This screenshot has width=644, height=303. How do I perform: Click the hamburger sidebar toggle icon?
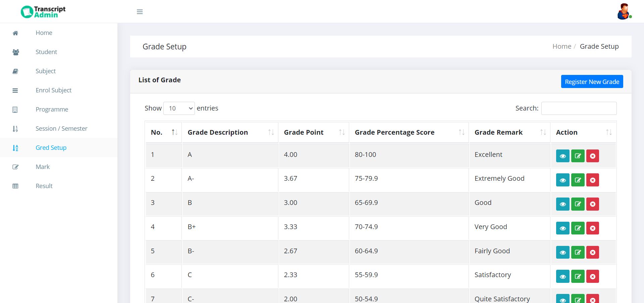coord(140,12)
